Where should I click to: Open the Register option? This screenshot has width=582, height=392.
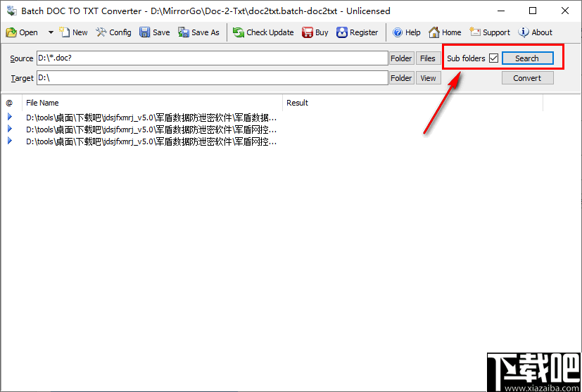[x=357, y=32]
